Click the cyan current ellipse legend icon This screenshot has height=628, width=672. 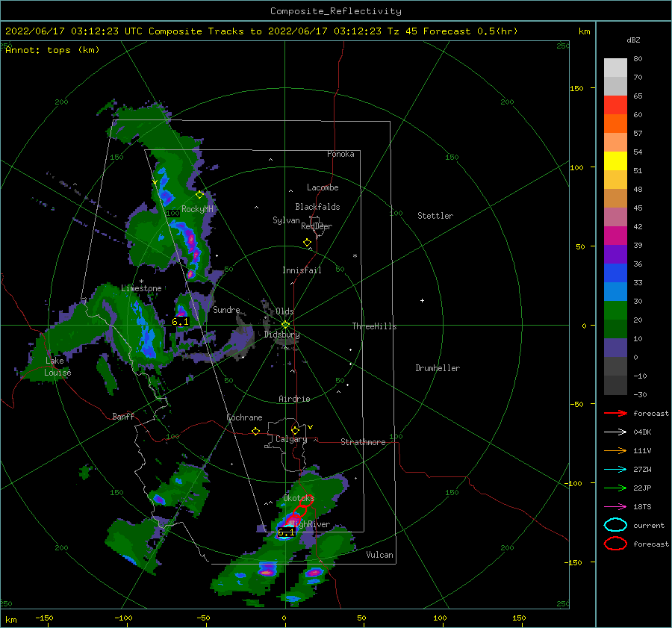(615, 525)
